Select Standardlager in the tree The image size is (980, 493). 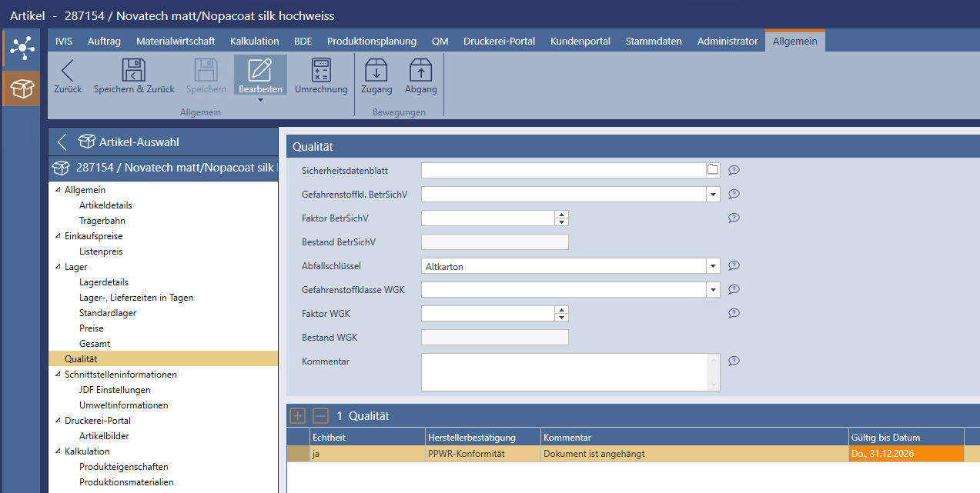click(x=108, y=313)
